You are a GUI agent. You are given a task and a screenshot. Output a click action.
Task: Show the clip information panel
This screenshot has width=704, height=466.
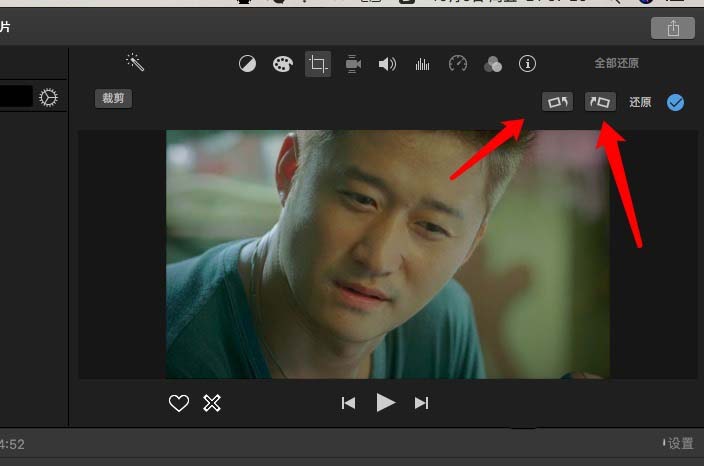(528, 64)
